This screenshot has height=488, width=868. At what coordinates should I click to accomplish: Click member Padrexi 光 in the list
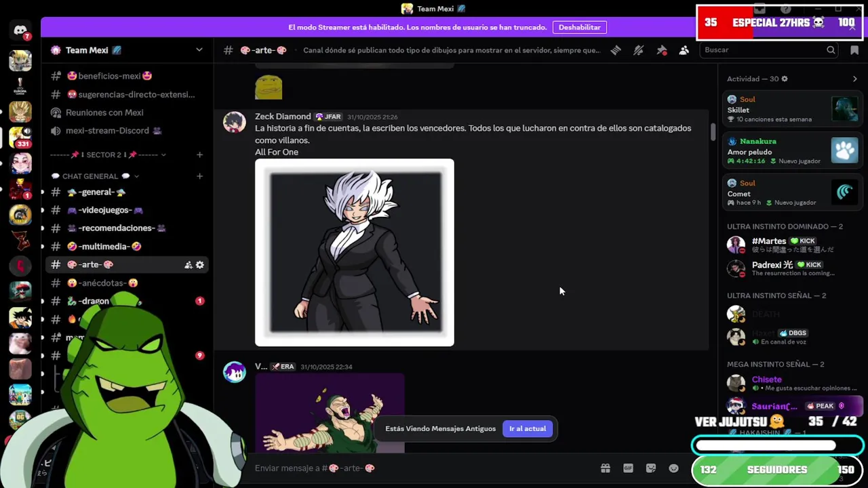coord(792,268)
